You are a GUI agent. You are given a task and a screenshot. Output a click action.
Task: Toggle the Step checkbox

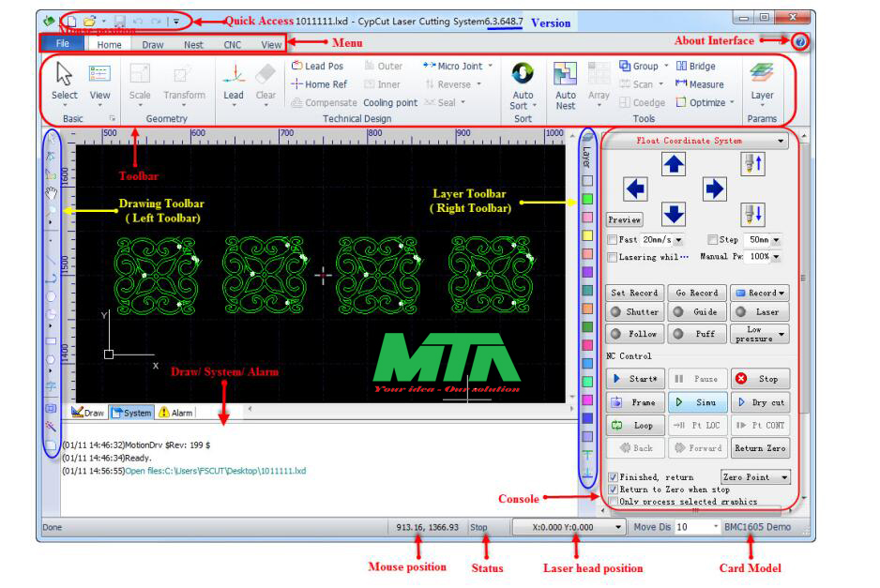pyautogui.click(x=713, y=241)
